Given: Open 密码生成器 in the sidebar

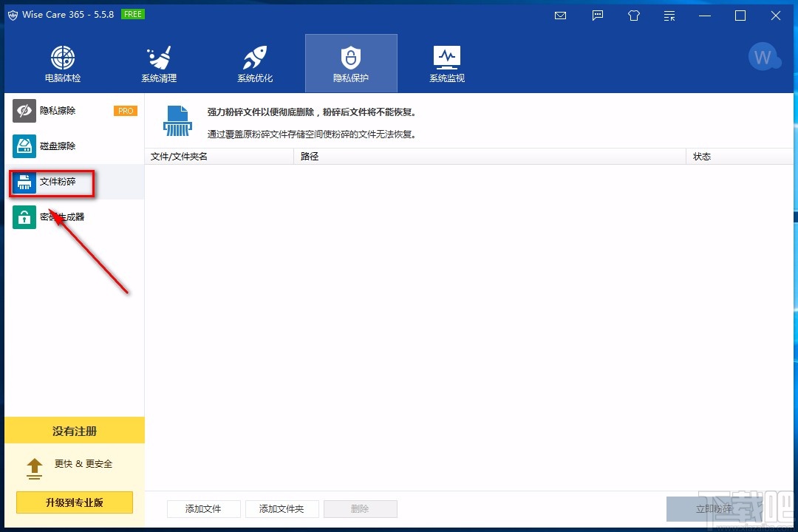Looking at the screenshot, I should pyautogui.click(x=75, y=217).
